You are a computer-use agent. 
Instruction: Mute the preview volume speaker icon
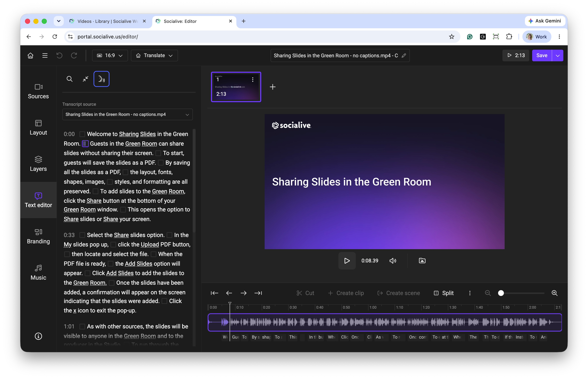pos(393,261)
